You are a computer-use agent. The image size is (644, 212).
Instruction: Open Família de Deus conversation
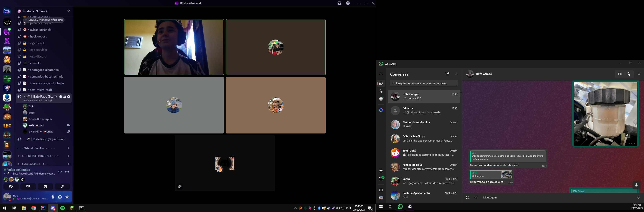pos(424,167)
